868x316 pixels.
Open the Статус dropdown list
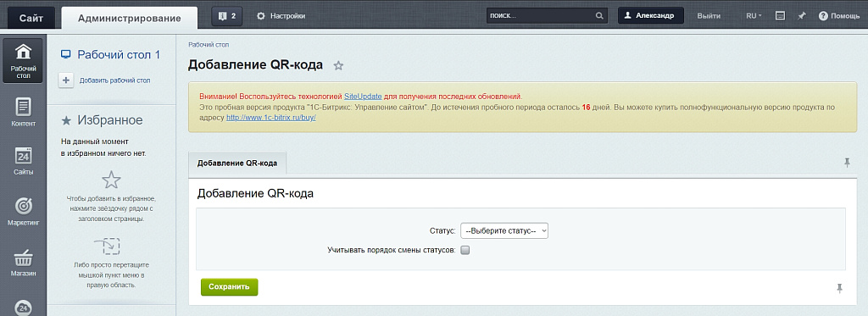pos(504,230)
